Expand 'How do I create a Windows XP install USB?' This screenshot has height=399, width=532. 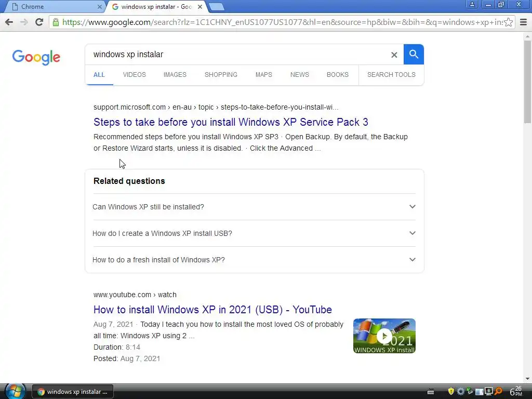tap(254, 233)
